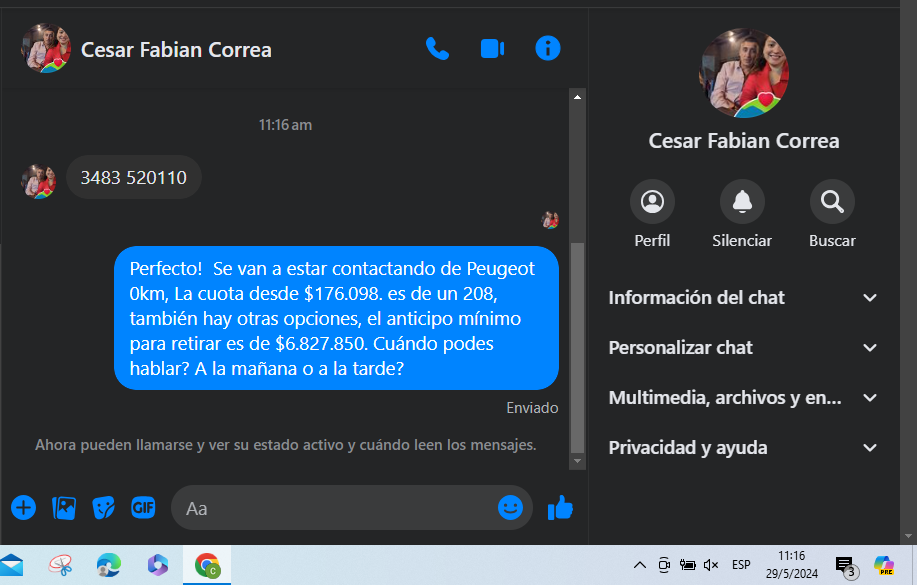This screenshot has height=585, width=917.
Task: Open more actions with the plus icon
Action: point(23,508)
